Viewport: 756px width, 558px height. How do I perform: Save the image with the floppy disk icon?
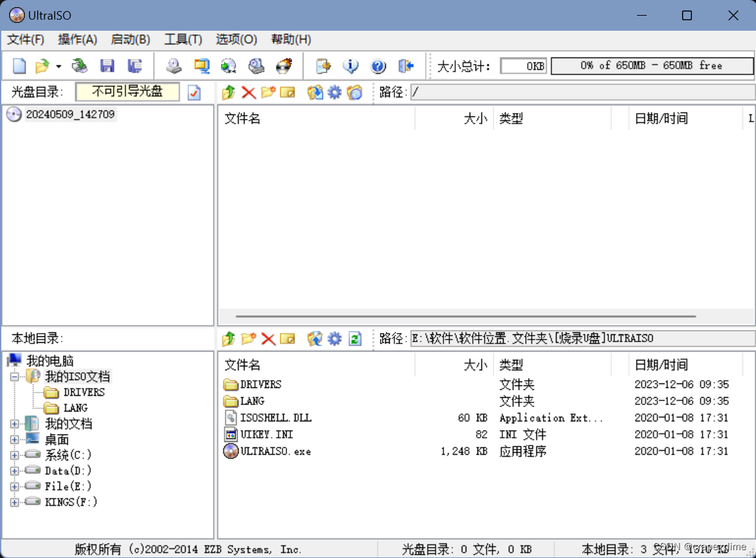tap(107, 65)
